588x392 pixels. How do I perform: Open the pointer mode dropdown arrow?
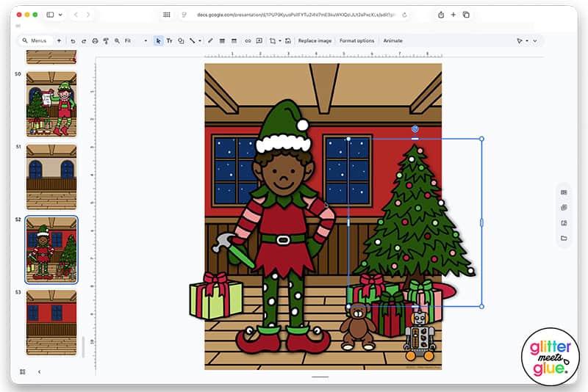pos(527,41)
